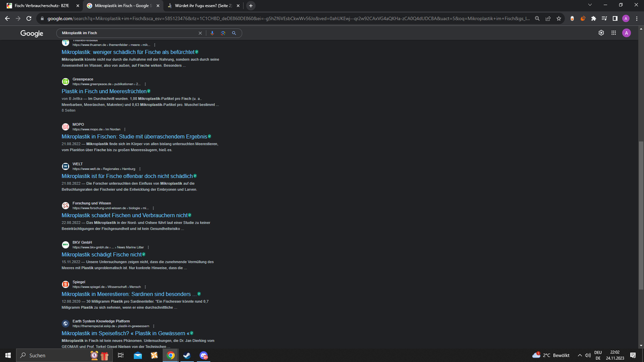
Task: Open MOPO 'Studie mit überraschendem Ergebnis' result
Action: pos(134,137)
